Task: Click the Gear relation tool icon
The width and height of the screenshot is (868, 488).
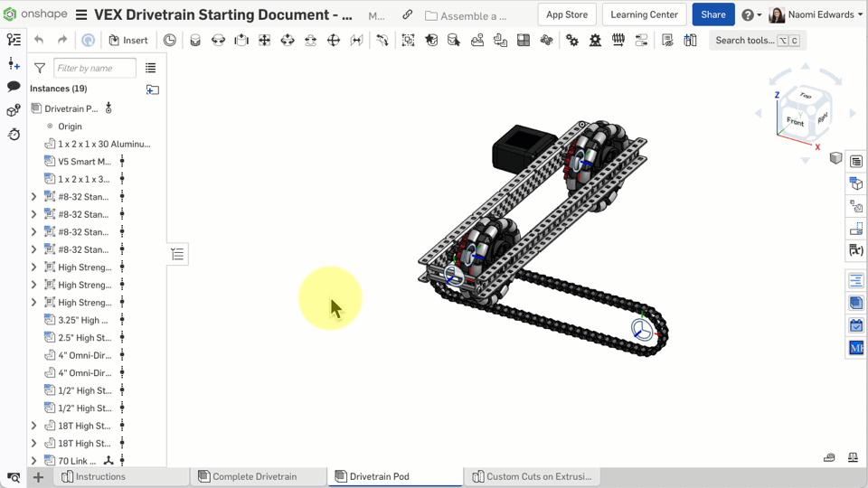Action: [572, 40]
